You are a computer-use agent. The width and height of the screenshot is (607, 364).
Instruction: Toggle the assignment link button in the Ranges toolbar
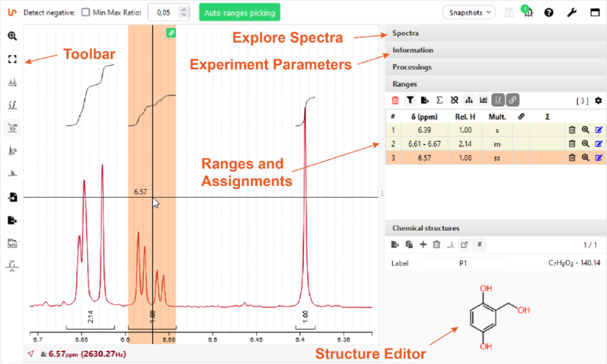coord(512,100)
